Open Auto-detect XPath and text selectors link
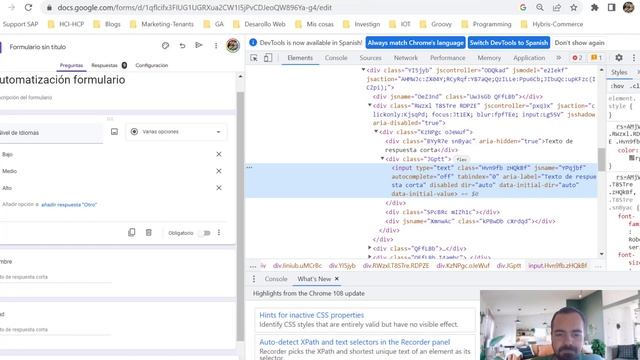 coord(355,342)
